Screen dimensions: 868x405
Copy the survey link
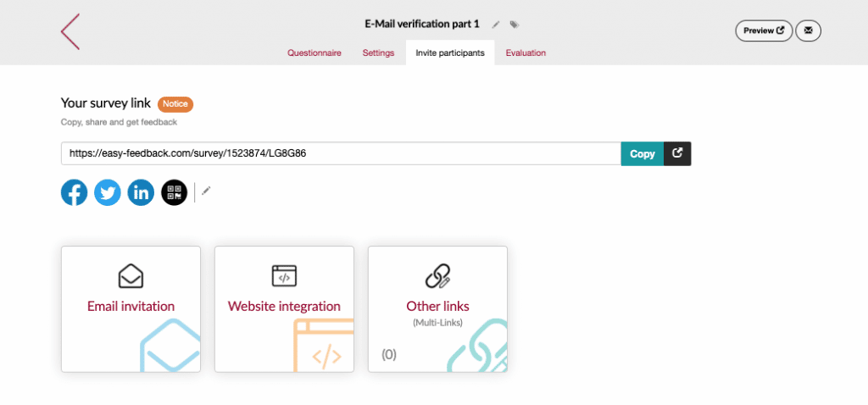point(643,154)
